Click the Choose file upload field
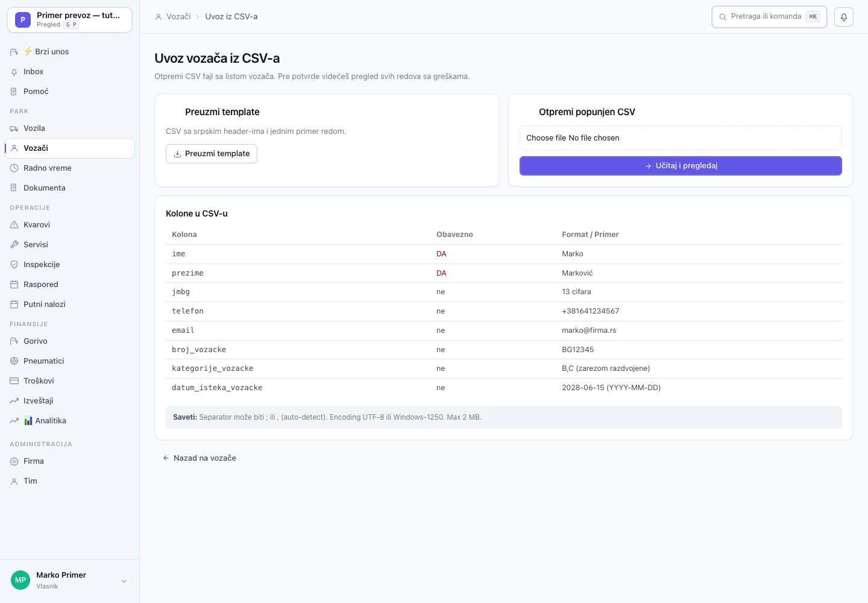The image size is (868, 603). (681, 138)
